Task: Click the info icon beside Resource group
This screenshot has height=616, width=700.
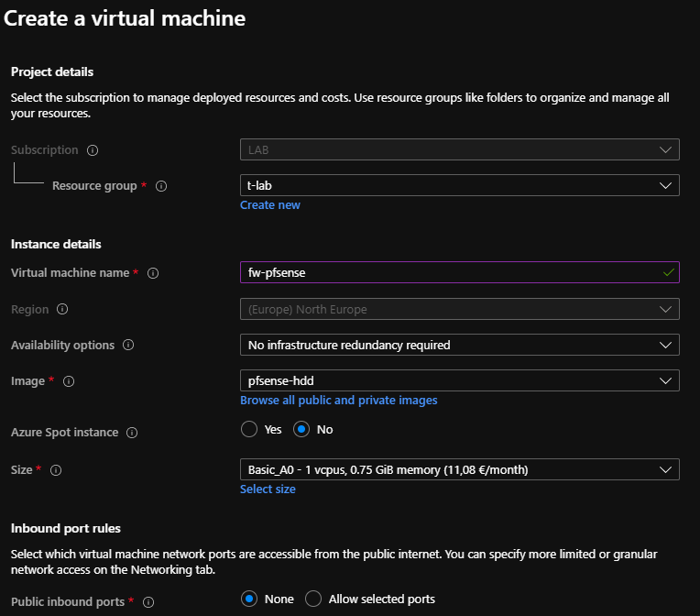Action: pos(161,186)
